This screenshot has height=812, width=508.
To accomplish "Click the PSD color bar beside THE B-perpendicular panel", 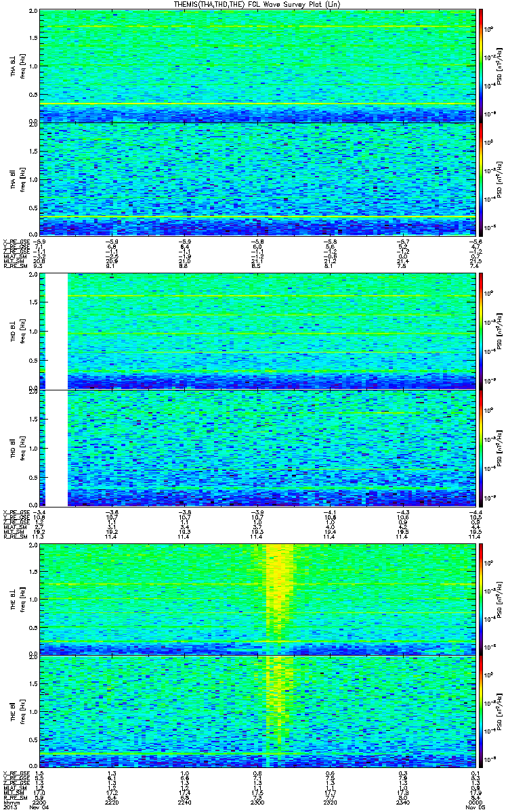I will pyautogui.click(x=482, y=600).
